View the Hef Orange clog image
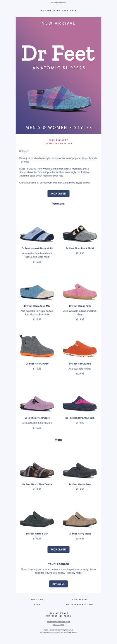This screenshot has height=644, width=117. 80,349
